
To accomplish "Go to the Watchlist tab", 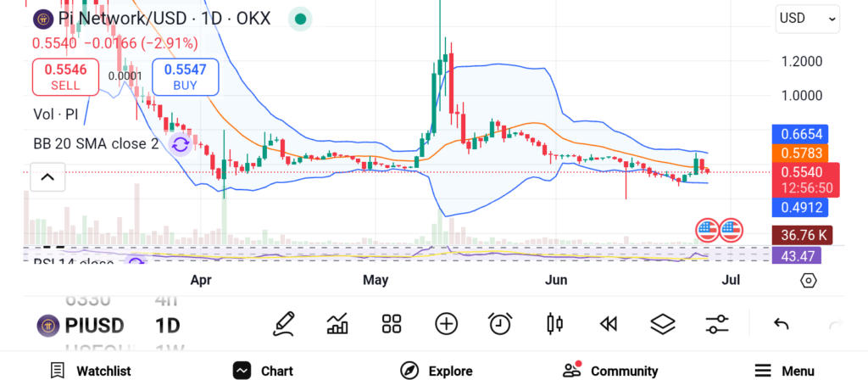I will (x=91, y=371).
